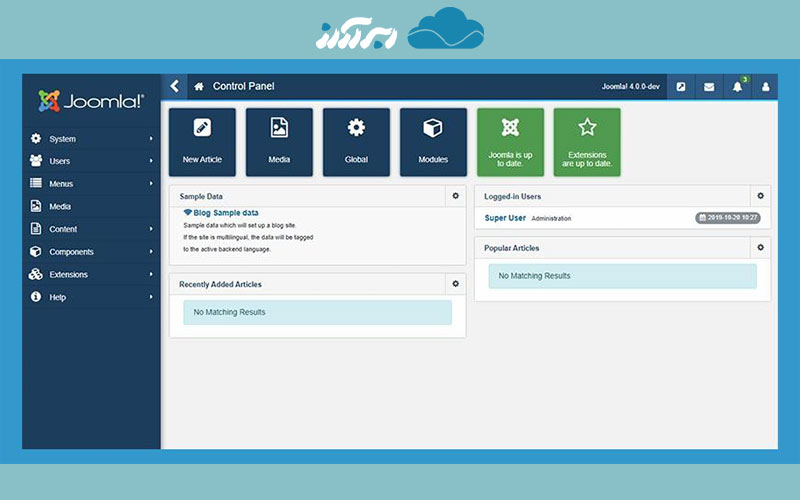
Task: Click the System gear icon in the sidebar
Action: coord(36,138)
